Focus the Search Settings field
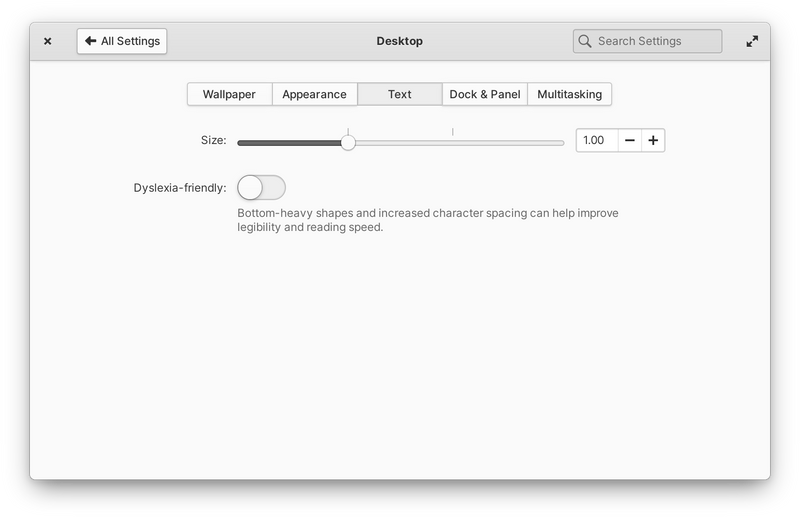The width and height of the screenshot is (800, 517). [647, 41]
